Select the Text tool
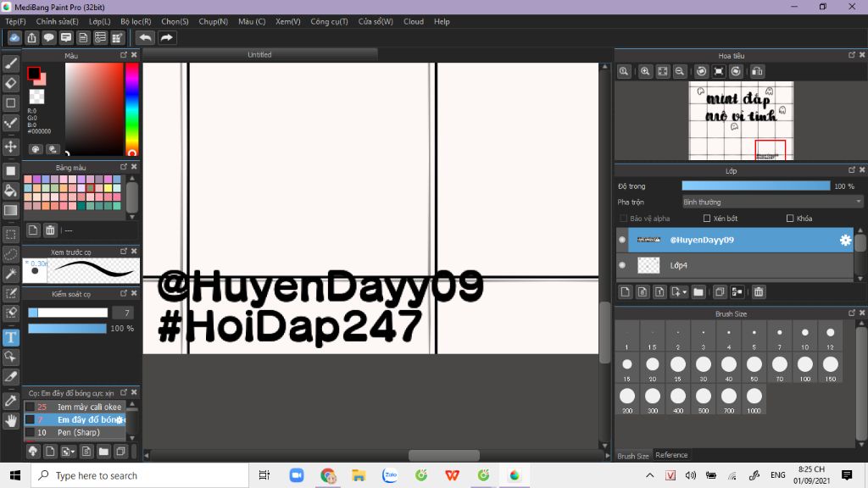The height and width of the screenshot is (488, 868). click(x=11, y=337)
